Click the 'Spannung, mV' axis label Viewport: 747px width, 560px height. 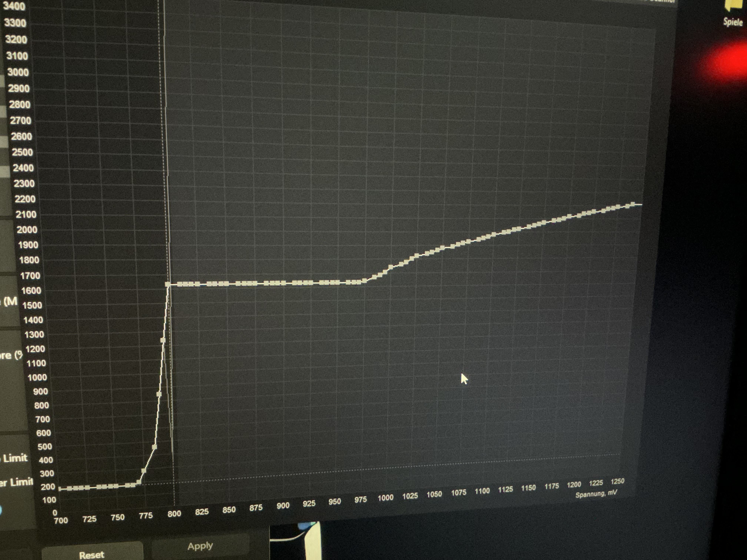tap(596, 494)
